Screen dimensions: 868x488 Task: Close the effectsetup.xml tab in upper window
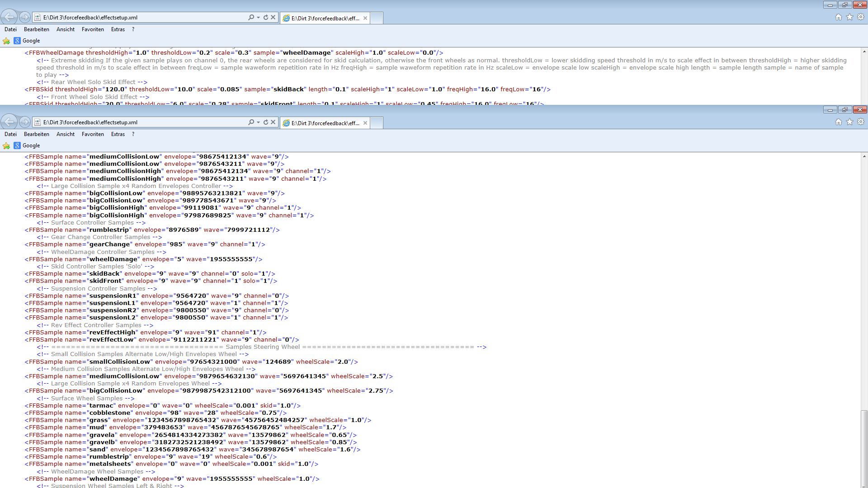(365, 18)
